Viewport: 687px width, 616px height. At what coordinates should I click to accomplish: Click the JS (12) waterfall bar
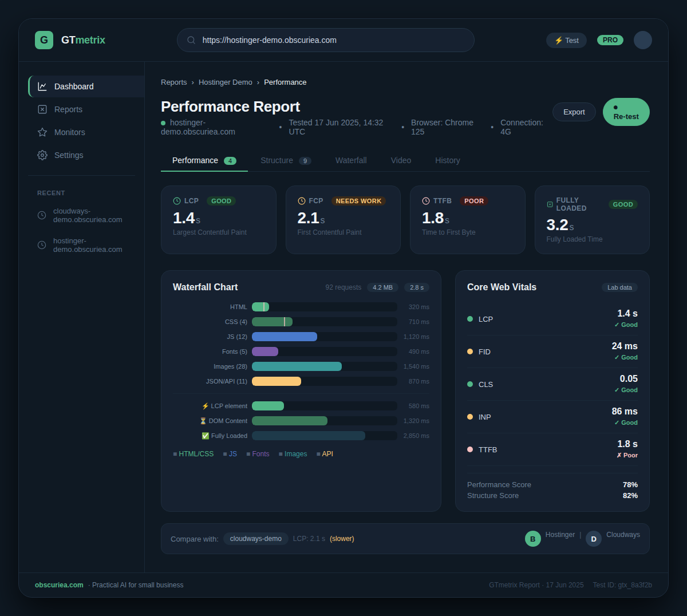285,337
